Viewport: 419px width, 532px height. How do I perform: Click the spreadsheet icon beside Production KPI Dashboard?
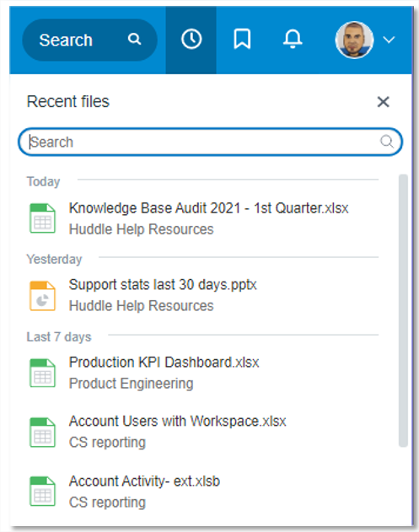tap(42, 373)
